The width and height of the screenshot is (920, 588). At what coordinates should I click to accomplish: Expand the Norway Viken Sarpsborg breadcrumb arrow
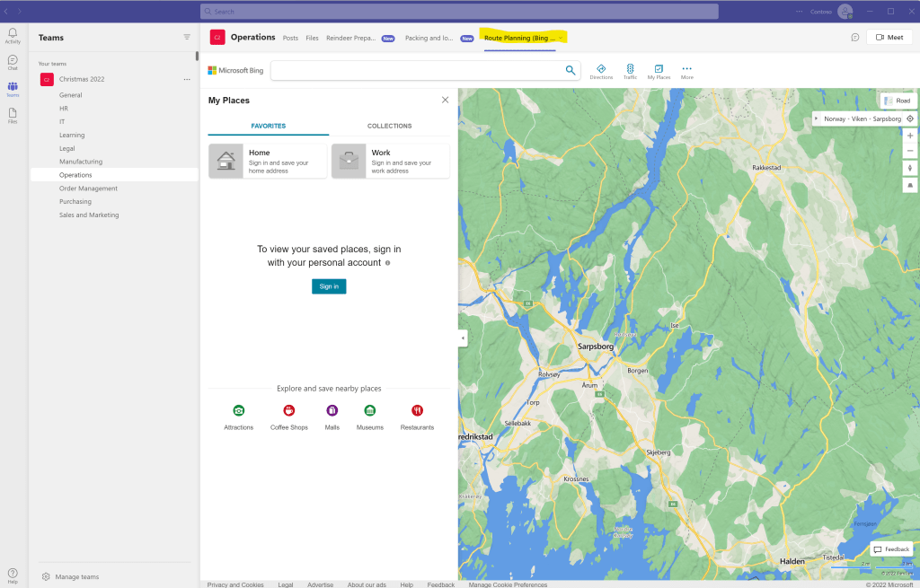click(x=817, y=118)
